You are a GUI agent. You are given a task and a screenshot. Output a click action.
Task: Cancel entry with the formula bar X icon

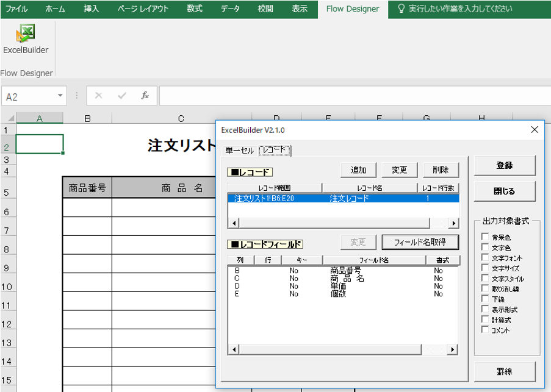tap(98, 96)
